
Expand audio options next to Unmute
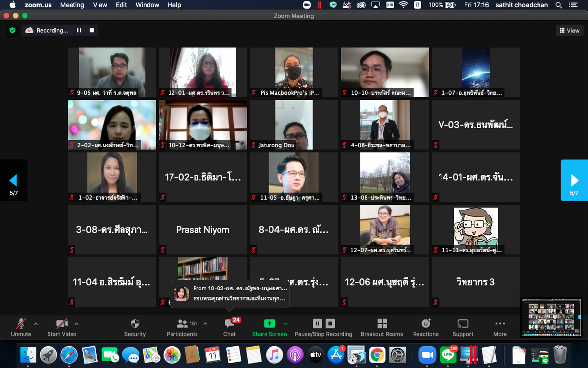35,324
